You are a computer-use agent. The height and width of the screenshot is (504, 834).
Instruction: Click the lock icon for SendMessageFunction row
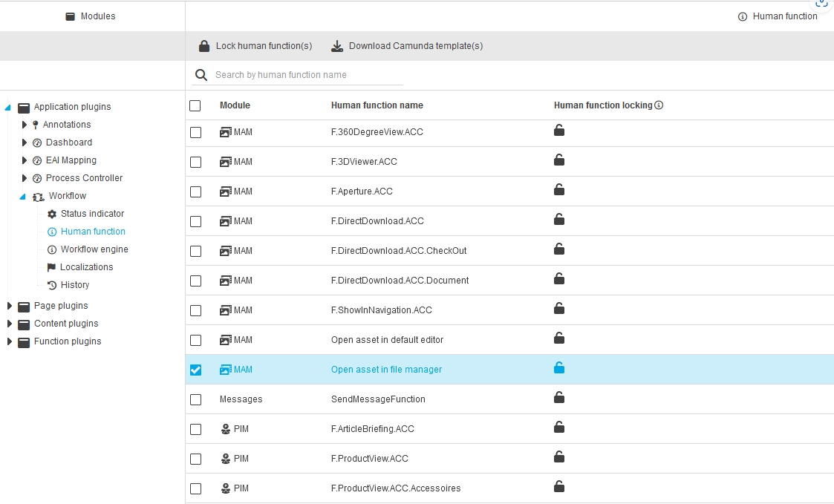point(559,398)
